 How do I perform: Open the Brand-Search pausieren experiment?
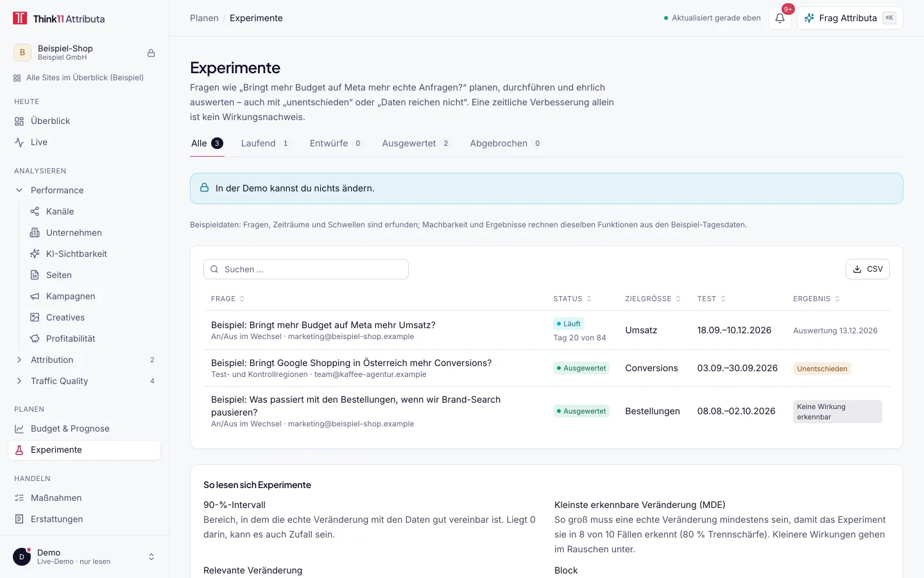[x=356, y=406]
